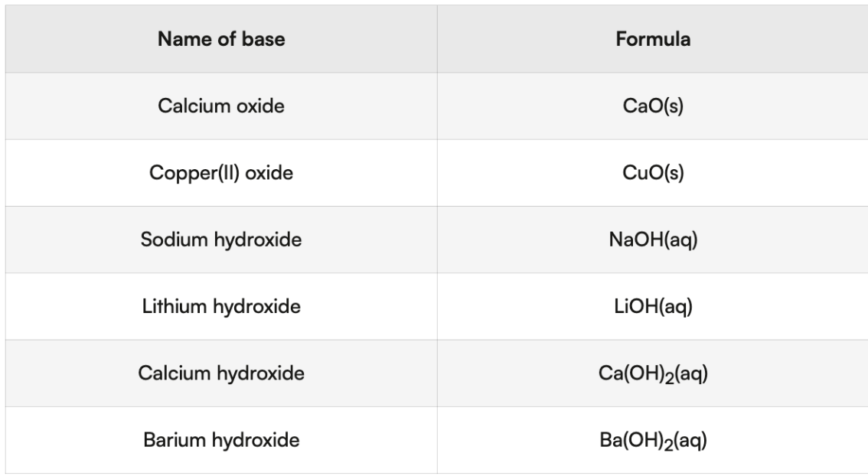Select the "Sodium hydroxide" name cell
Image resolution: width=868 pixels, height=476 pixels.
pyautogui.click(x=221, y=240)
